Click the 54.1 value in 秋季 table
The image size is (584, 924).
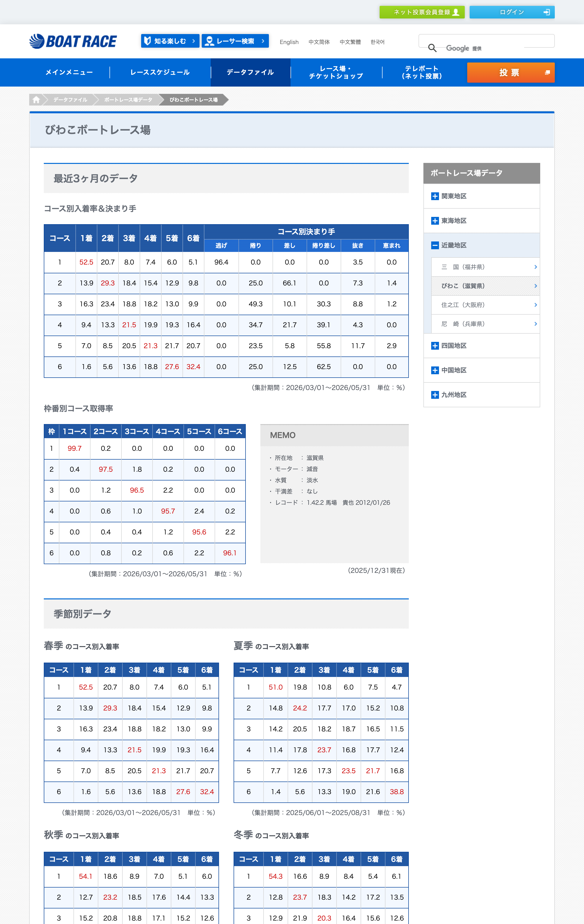86,876
